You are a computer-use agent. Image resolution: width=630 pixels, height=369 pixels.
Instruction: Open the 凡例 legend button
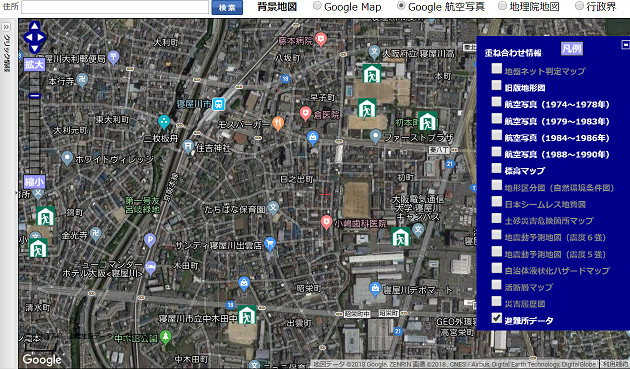(x=572, y=49)
